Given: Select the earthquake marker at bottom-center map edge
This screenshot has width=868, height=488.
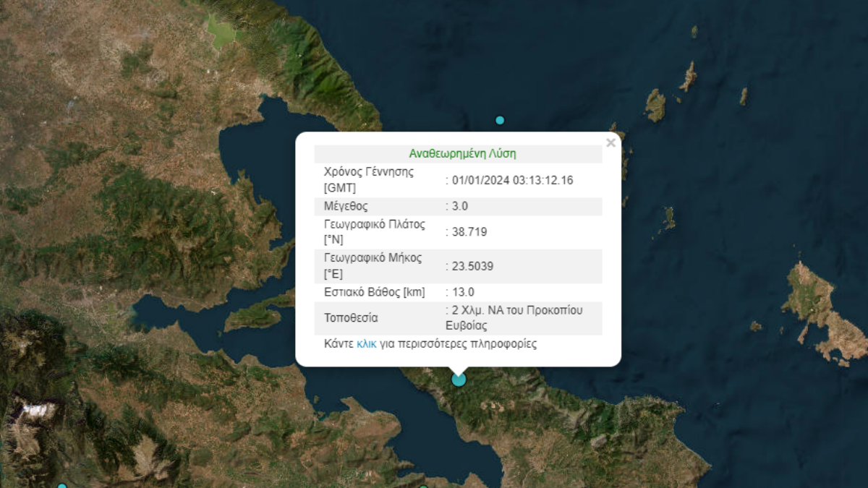Looking at the screenshot, I should click(424, 487).
